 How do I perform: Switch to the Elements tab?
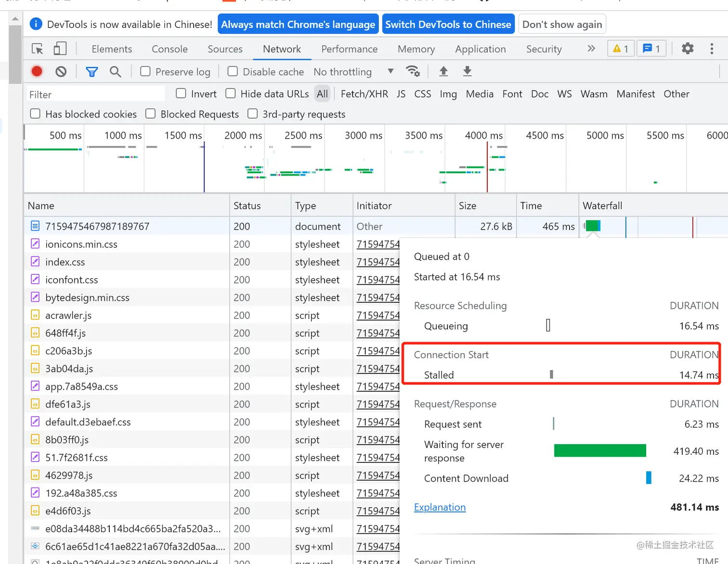click(x=112, y=49)
